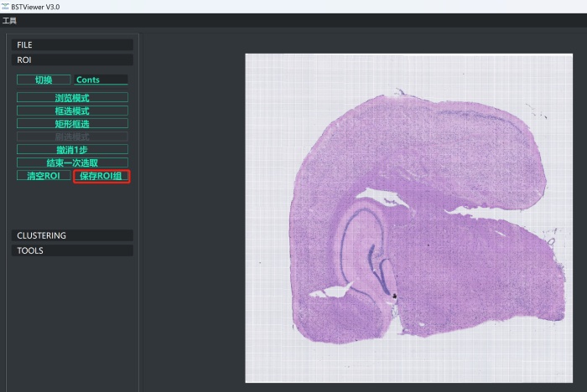Open the 工具 menu
587x392 pixels.
(x=9, y=20)
